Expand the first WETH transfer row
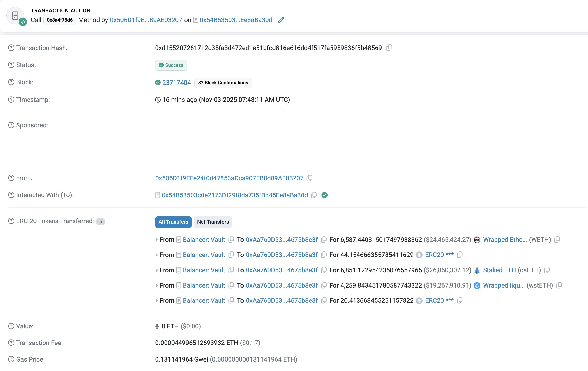 (x=156, y=240)
